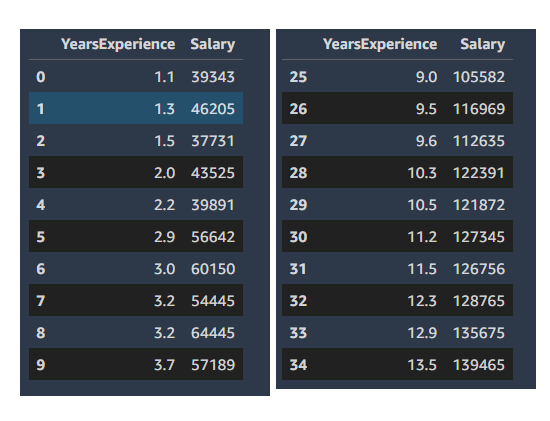Image resolution: width=550 pixels, height=421 pixels.
Task: Click salary value 56642 in row 5
Action: (x=213, y=237)
